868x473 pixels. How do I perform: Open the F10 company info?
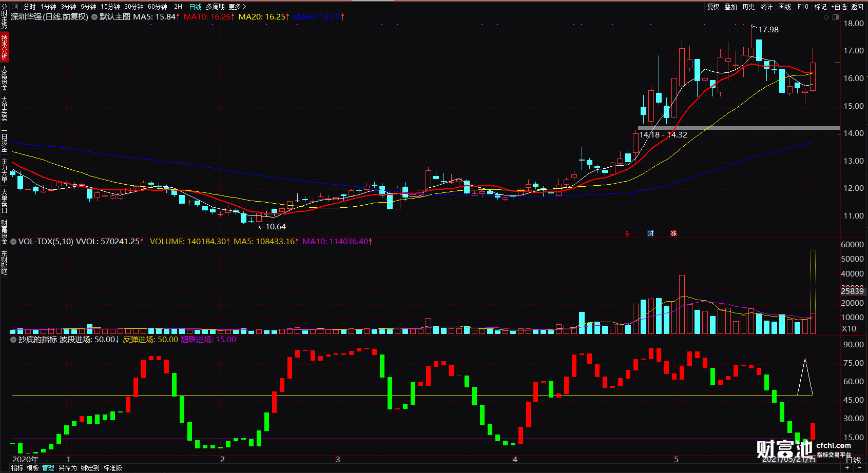(803, 7)
